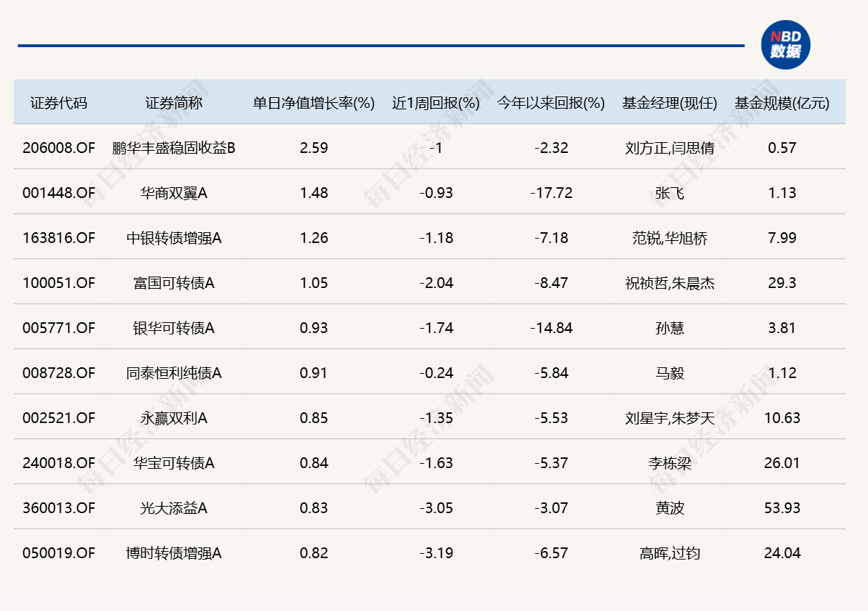Click weekly return value -0.24
The height and width of the screenshot is (611, 868).
coord(436,373)
